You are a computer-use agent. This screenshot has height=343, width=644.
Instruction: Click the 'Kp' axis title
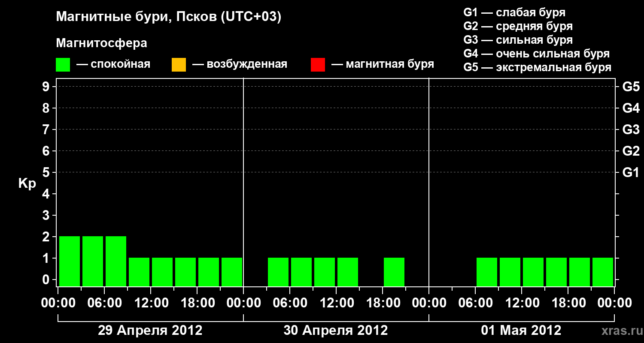pyautogui.click(x=27, y=184)
